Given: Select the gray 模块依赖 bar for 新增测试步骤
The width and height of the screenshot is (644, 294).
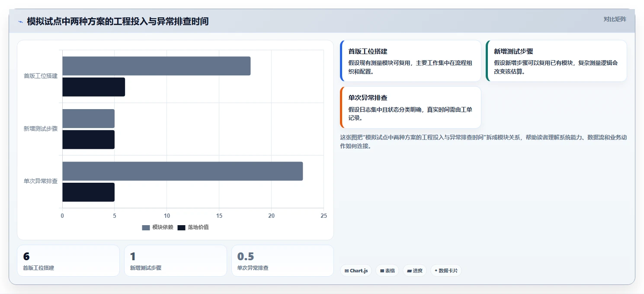Looking at the screenshot, I should (88, 119).
